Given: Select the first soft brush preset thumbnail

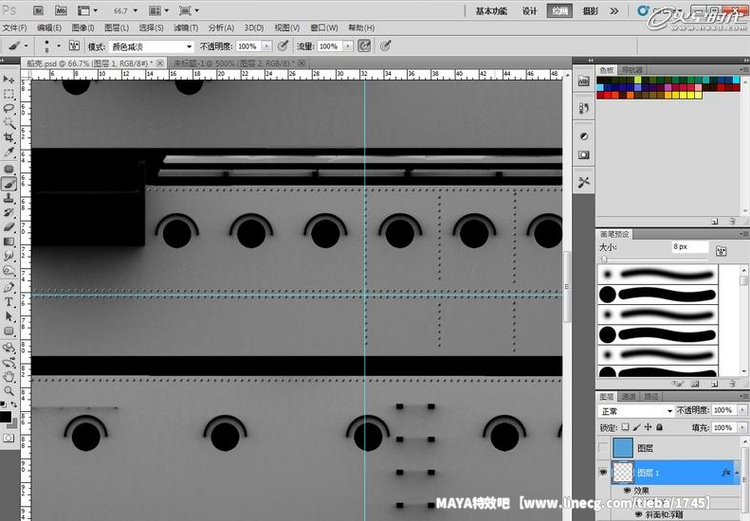Looking at the screenshot, I should tap(607, 275).
